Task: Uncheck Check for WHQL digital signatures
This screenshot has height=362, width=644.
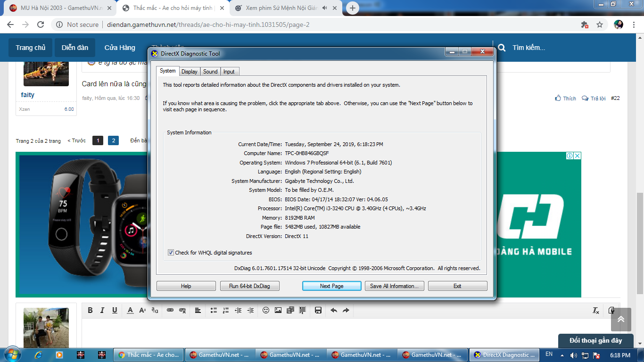Action: [171, 253]
